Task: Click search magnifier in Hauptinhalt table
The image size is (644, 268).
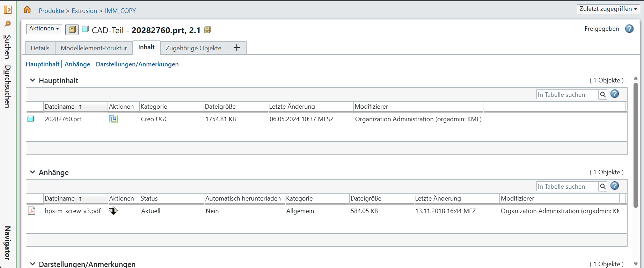Action: (x=602, y=95)
